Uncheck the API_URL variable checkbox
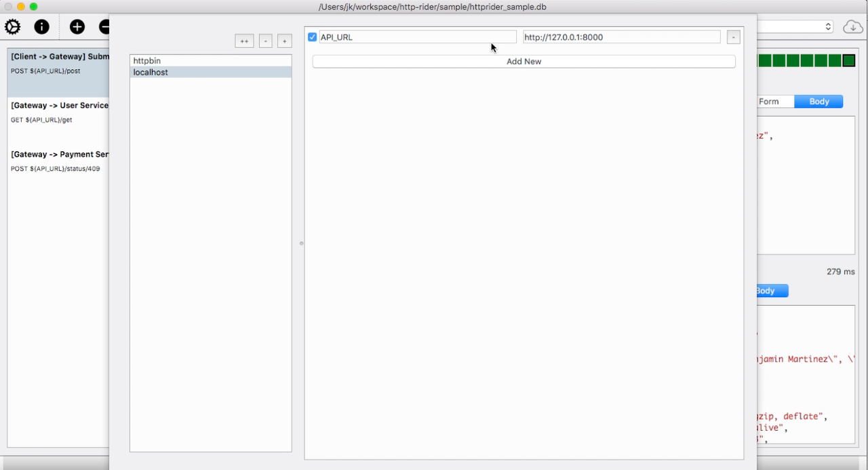This screenshot has width=868, height=470. (313, 37)
